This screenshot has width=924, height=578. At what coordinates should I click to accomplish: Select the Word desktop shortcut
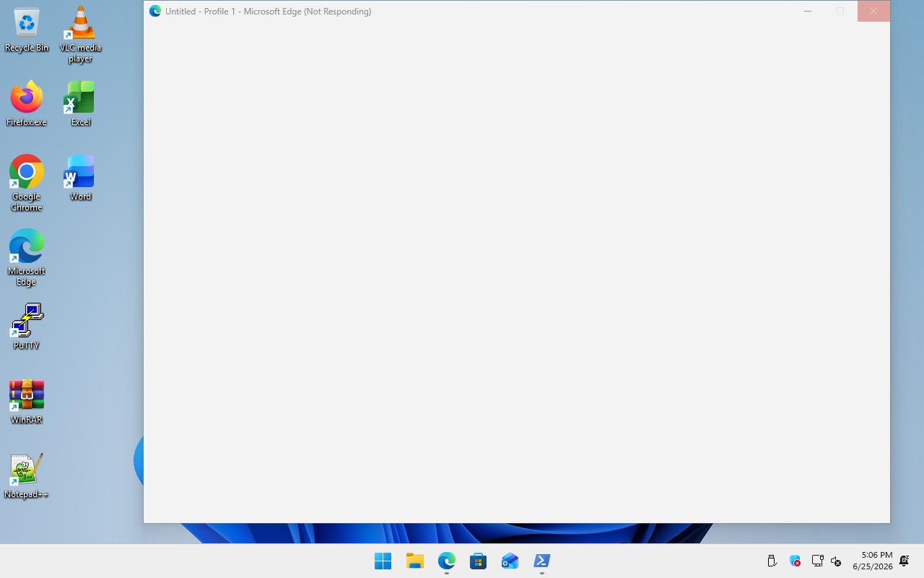click(x=80, y=179)
